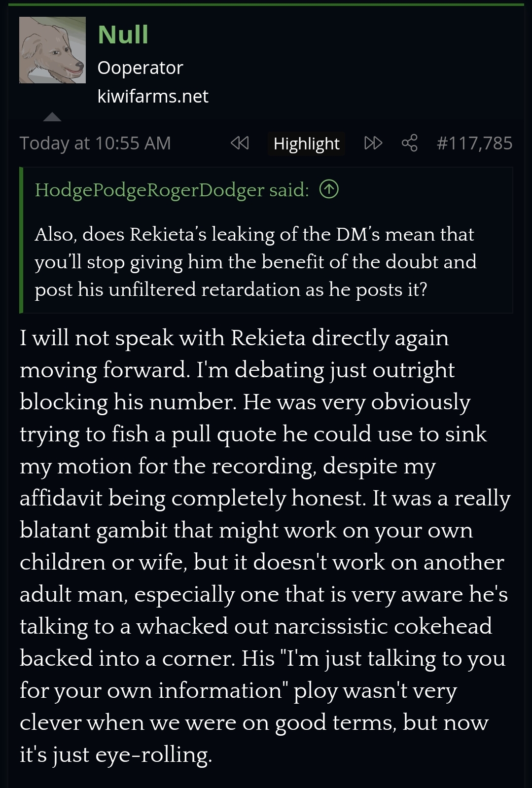The height and width of the screenshot is (788, 532).
Task: Open the quoted HodgePodgeRogerDodger user link
Action: coord(149,190)
